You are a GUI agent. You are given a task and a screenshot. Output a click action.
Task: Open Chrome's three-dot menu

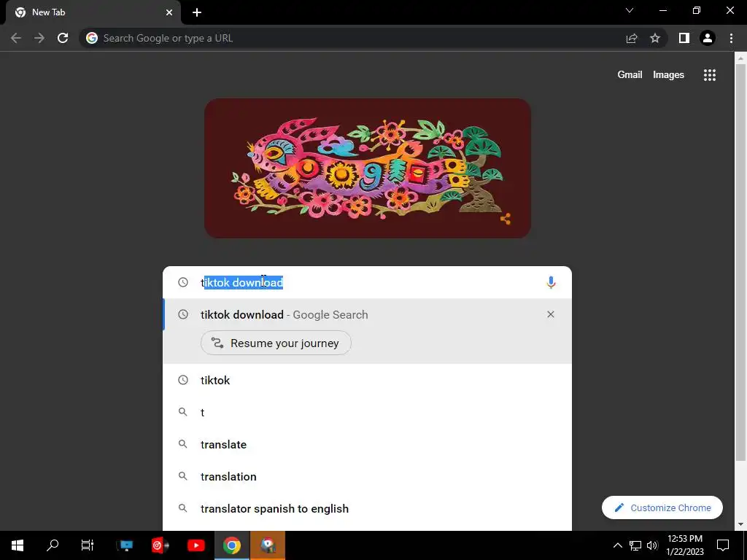731,38
